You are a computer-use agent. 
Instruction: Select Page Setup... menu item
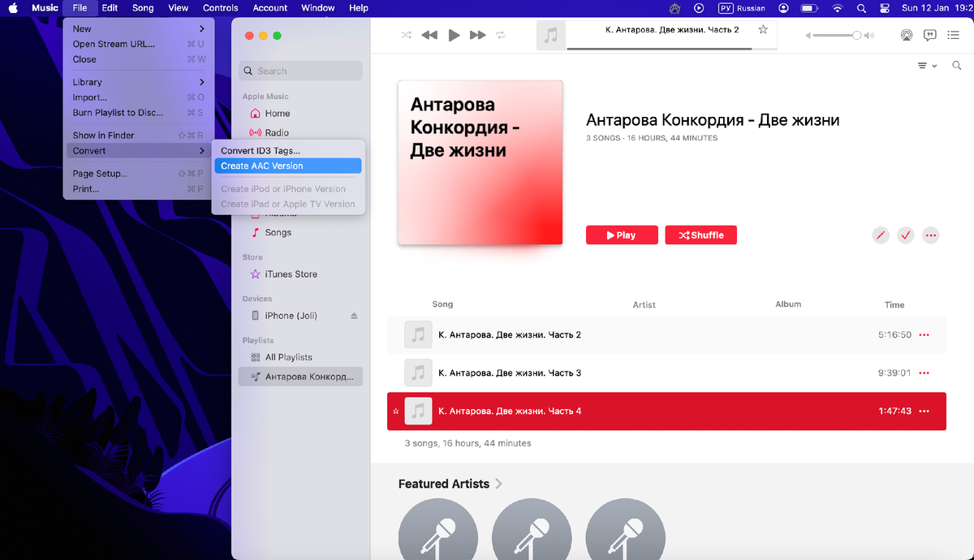tap(139, 173)
